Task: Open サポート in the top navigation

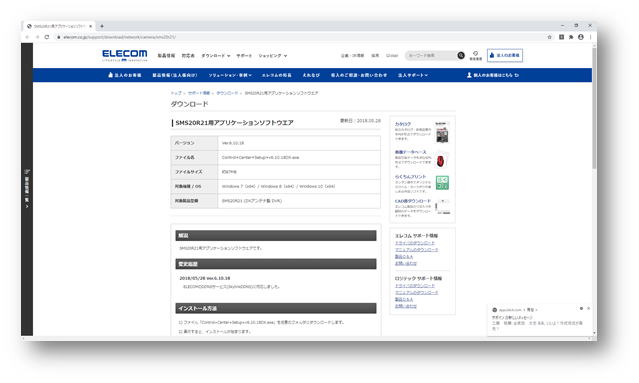Action: point(244,55)
